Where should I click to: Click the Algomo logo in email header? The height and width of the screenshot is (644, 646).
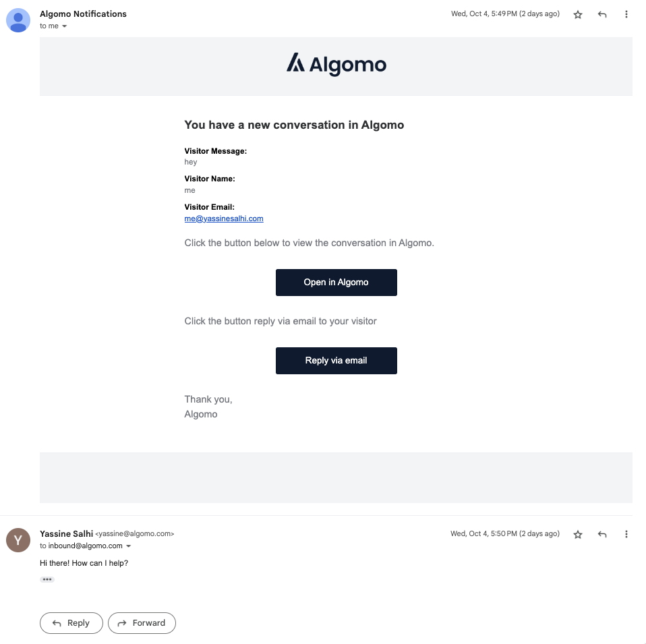pyautogui.click(x=336, y=64)
